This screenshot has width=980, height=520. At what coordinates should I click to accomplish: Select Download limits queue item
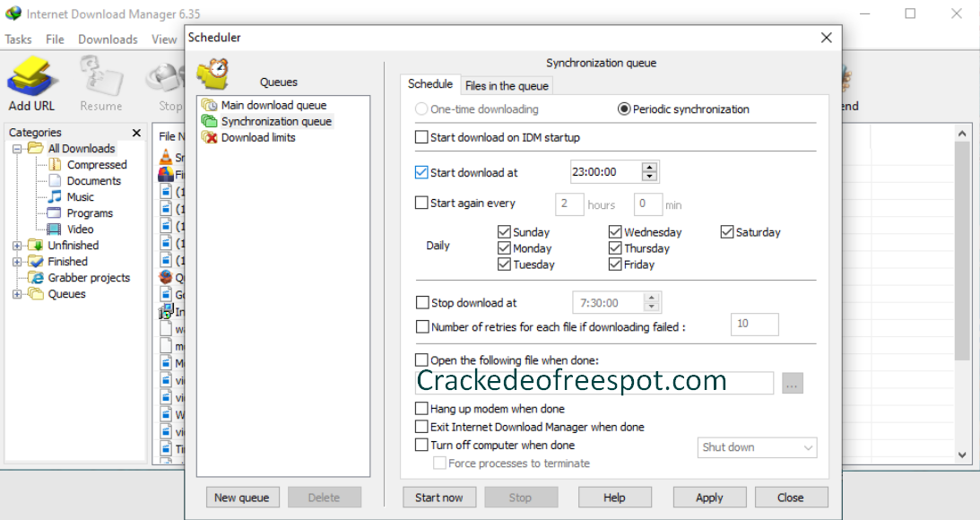(257, 137)
